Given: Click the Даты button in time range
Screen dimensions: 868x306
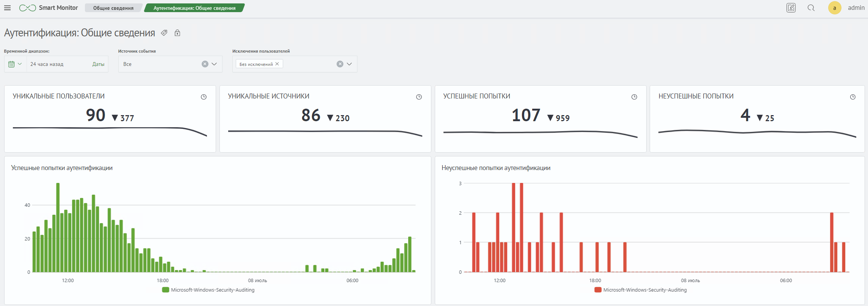Looking at the screenshot, I should click(x=98, y=64).
